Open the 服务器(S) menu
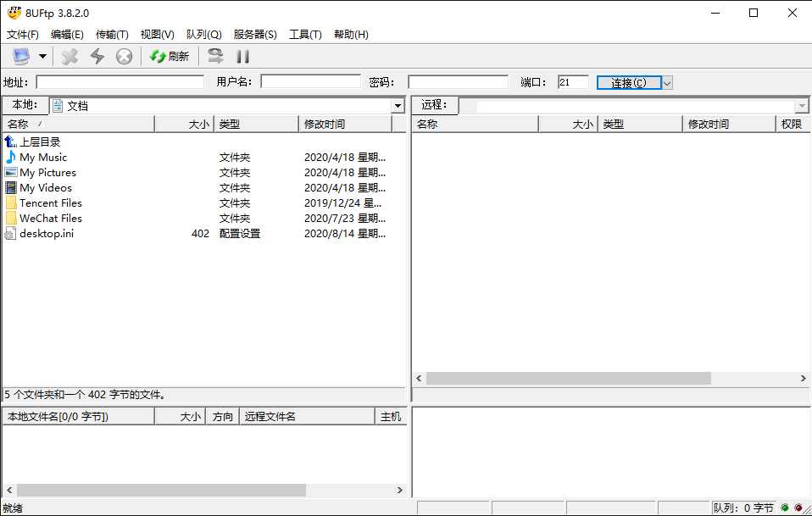812x516 pixels. 255,35
